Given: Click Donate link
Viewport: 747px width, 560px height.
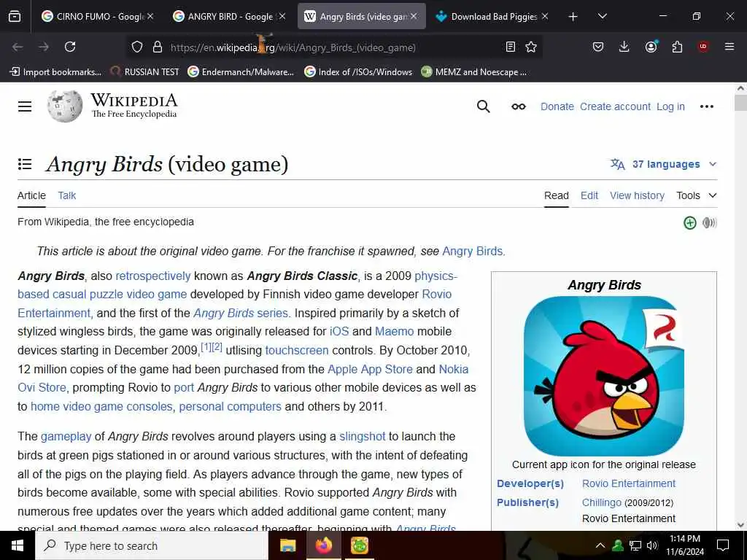Looking at the screenshot, I should [x=557, y=106].
